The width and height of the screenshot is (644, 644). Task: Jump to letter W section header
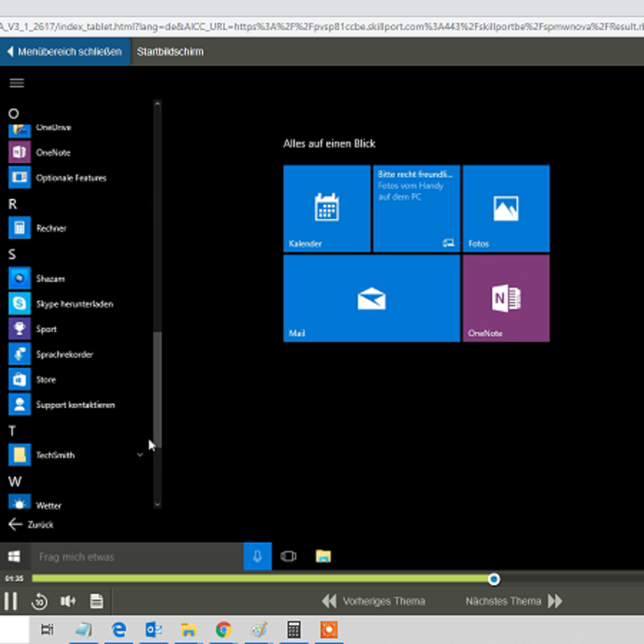(14, 481)
